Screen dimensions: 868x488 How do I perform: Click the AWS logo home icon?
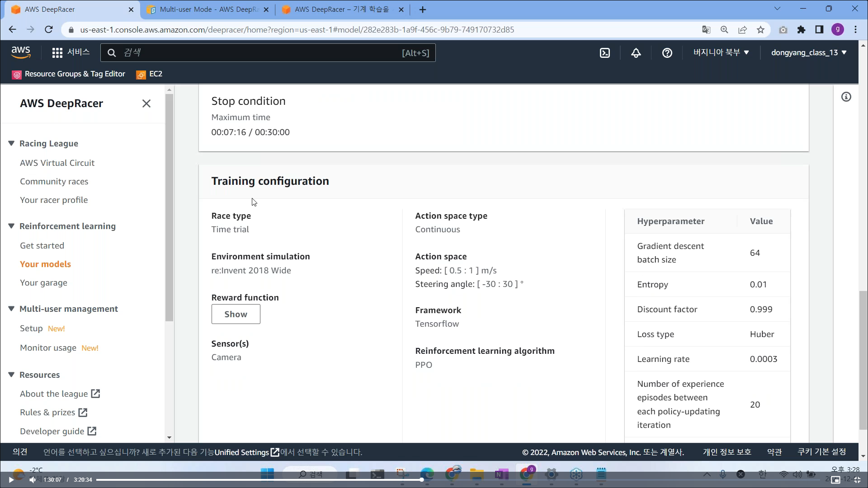(21, 52)
